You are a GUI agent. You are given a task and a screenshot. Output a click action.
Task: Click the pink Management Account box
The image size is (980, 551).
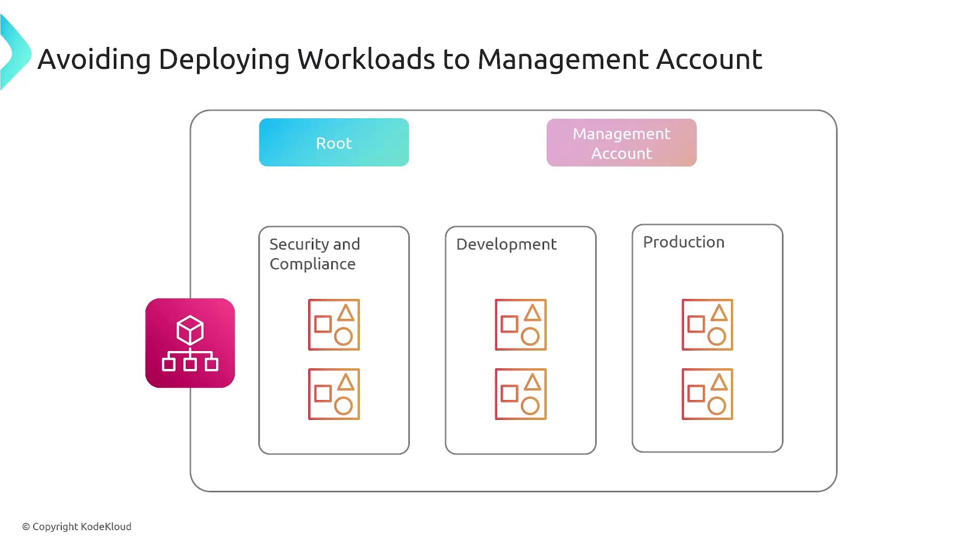point(621,143)
